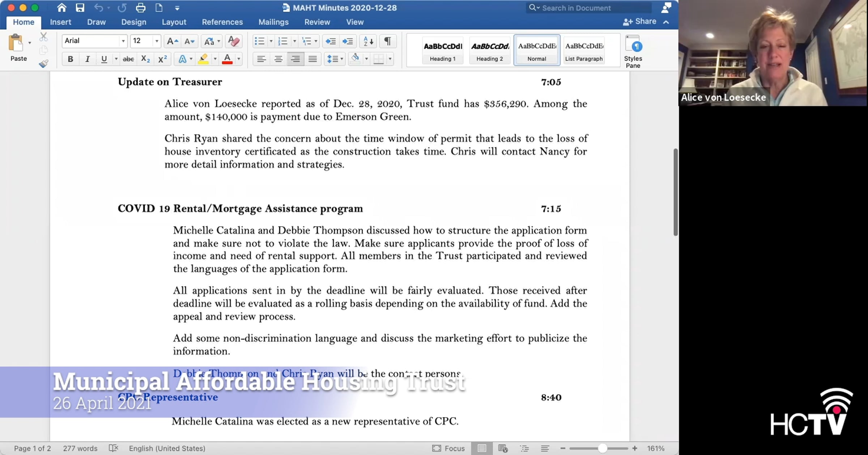
Task: Align text to the left
Action: pos(261,59)
